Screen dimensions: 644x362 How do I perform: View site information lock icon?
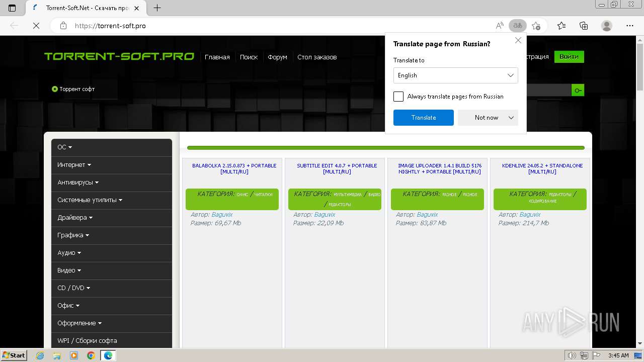click(63, 26)
